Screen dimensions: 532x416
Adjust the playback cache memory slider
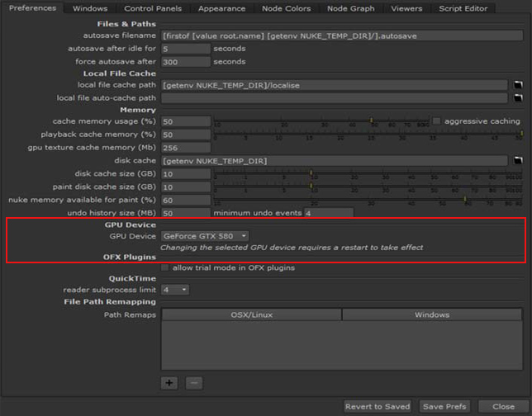(x=368, y=135)
